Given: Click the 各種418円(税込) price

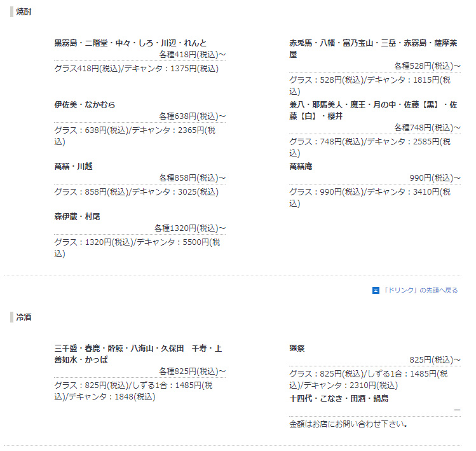Looking at the screenshot, I should coord(193,55).
